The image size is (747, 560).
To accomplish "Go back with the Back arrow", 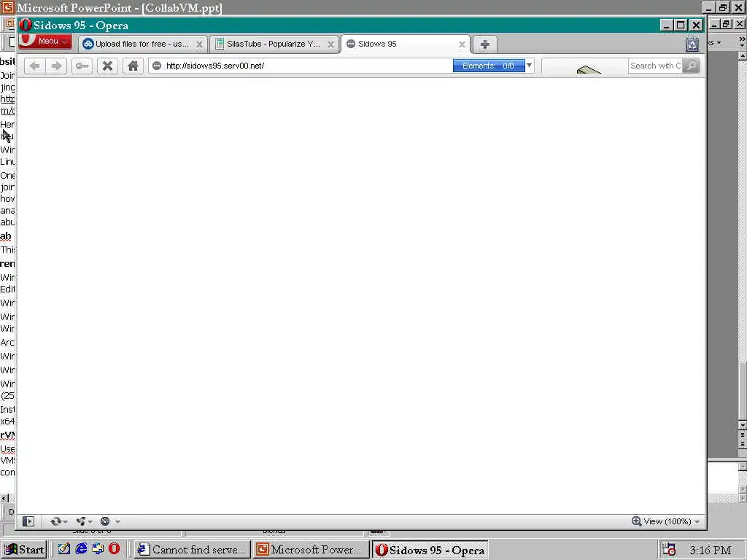I will (34, 66).
